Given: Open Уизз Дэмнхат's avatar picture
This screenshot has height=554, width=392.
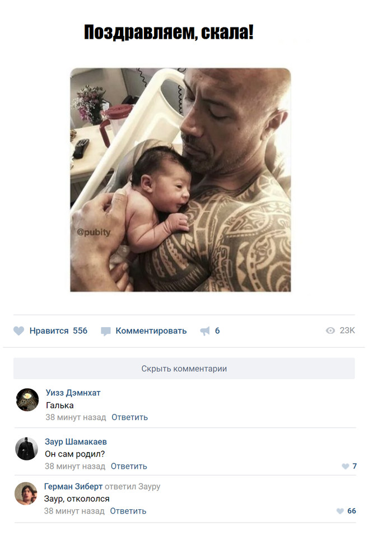Looking at the screenshot, I should coord(27,399).
